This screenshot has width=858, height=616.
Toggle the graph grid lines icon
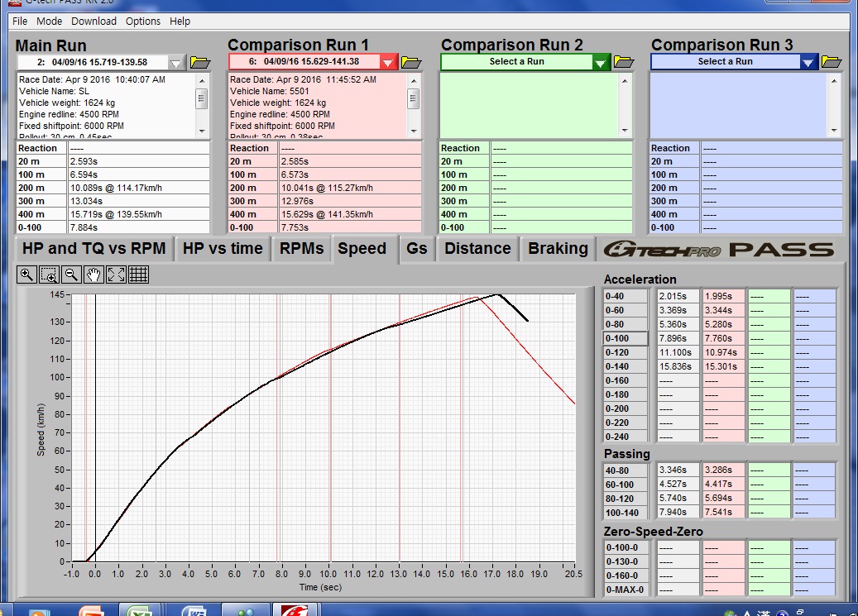138,275
